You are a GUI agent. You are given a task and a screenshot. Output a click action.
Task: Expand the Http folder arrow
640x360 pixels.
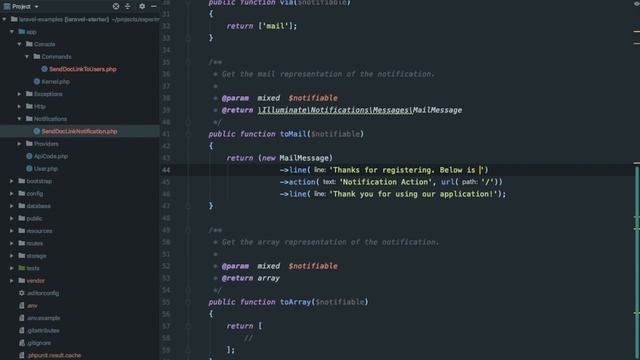pyautogui.click(x=19, y=106)
